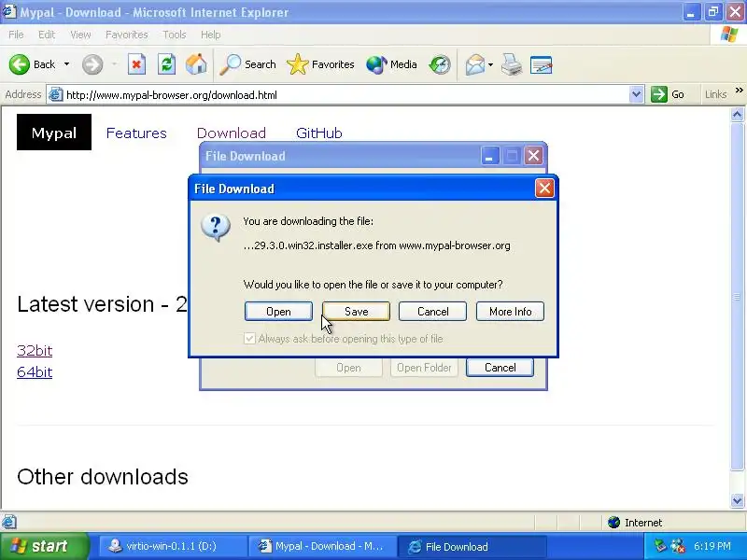Open the View menu
The width and height of the screenshot is (747, 560).
(x=80, y=35)
